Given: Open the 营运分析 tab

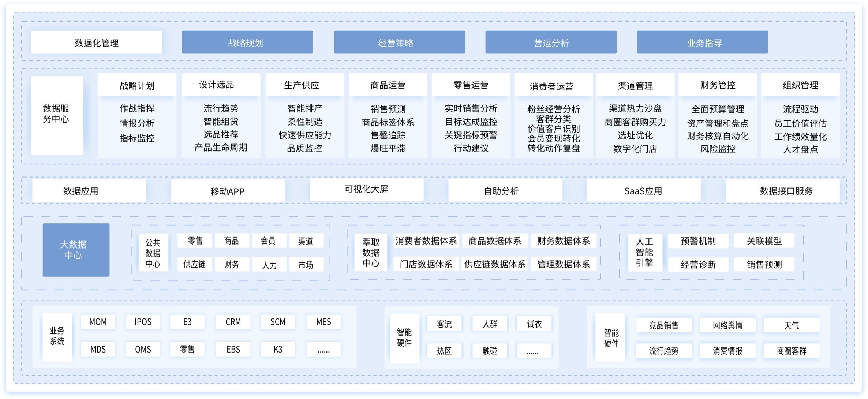Looking at the screenshot, I should [551, 42].
